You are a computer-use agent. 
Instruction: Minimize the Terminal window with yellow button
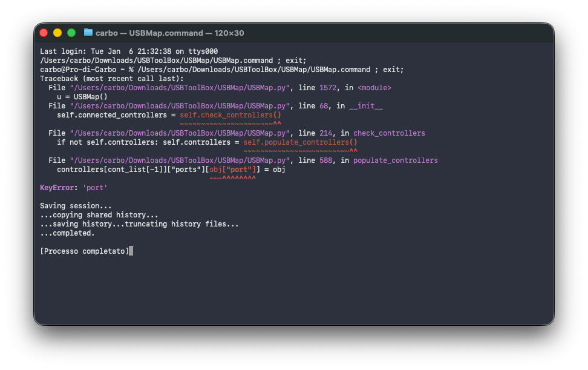point(57,33)
